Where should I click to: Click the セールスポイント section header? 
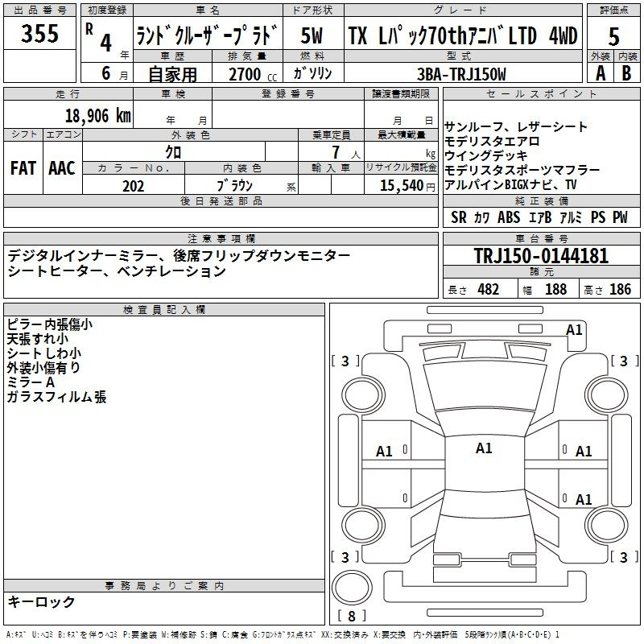(x=541, y=93)
